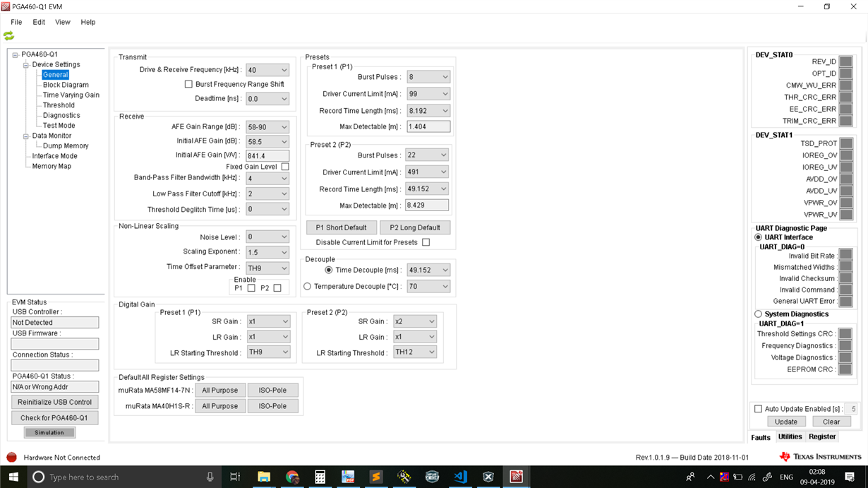Open Sublime Text from the taskbar
The height and width of the screenshot is (488, 868).
point(376,477)
